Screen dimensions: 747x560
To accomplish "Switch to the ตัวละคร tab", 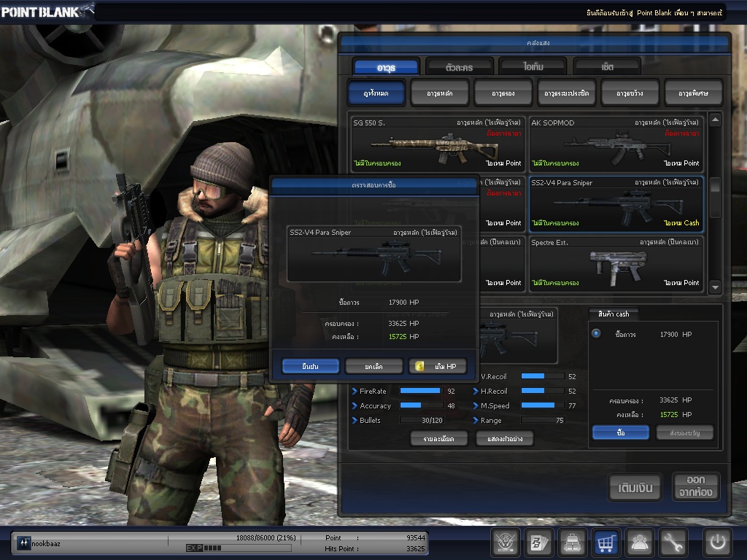I will 459,67.
